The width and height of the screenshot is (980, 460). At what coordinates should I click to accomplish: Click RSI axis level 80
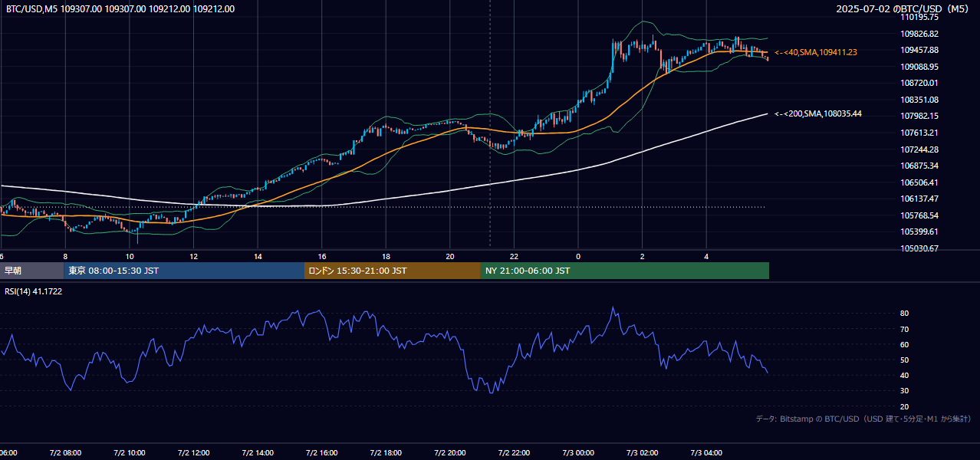[x=904, y=314]
